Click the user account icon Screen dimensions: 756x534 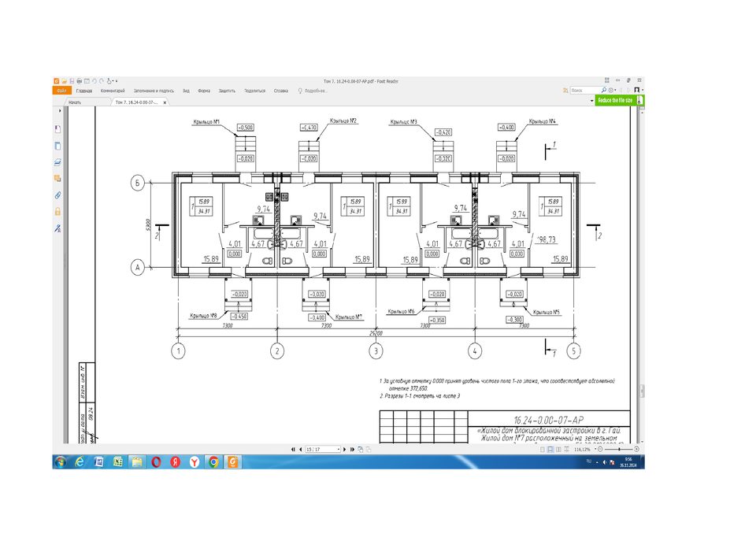(x=637, y=90)
